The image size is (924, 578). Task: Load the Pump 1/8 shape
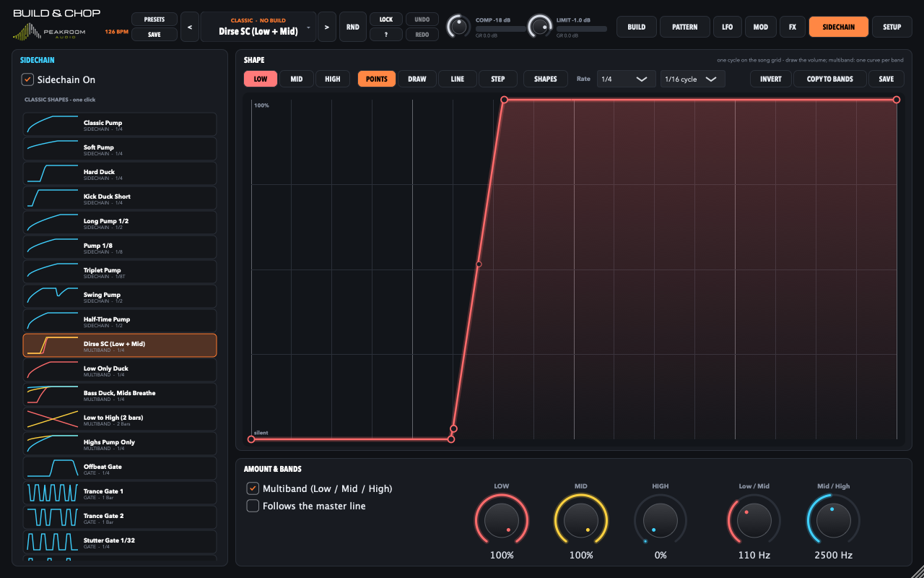120,247
